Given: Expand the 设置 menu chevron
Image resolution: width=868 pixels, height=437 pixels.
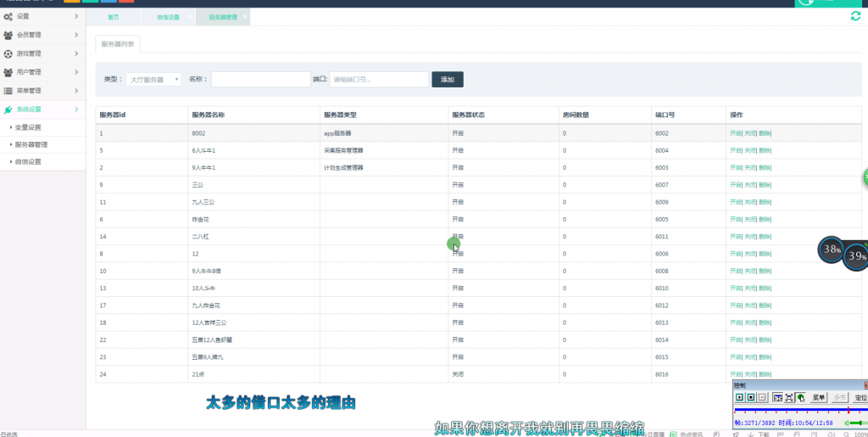Looking at the screenshot, I should point(76,17).
